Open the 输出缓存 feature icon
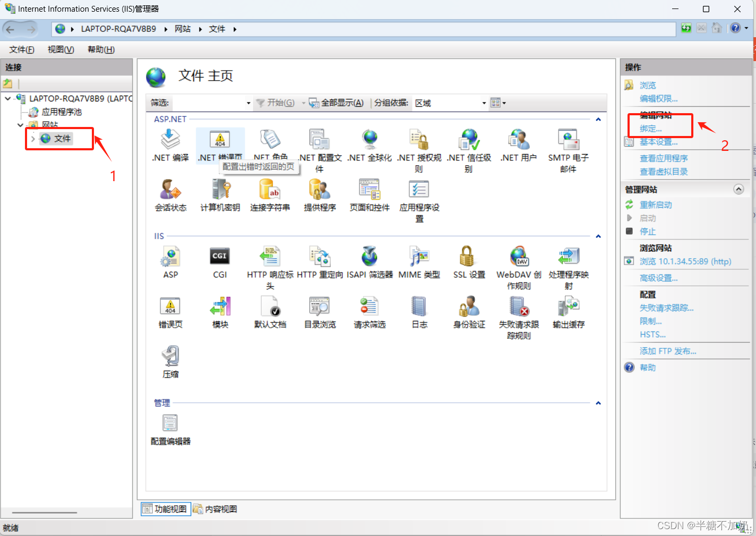This screenshot has height=536, width=756. pos(568,307)
